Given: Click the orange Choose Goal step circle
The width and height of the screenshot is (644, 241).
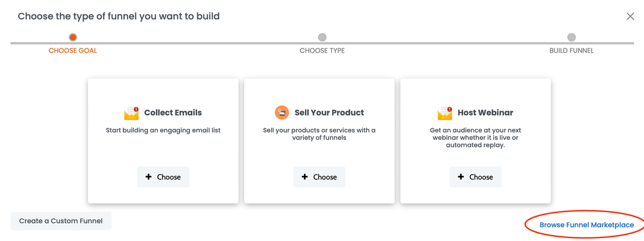Looking at the screenshot, I should pos(73,37).
